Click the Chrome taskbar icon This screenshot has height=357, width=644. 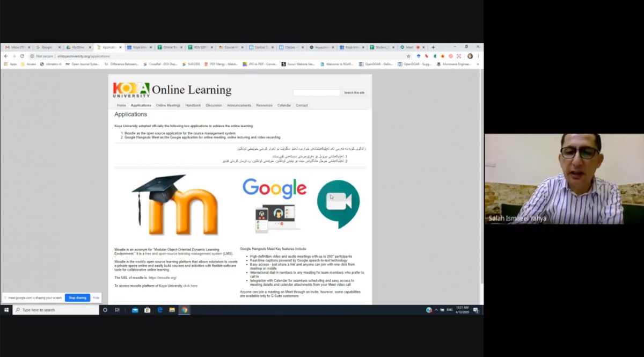[x=185, y=310]
